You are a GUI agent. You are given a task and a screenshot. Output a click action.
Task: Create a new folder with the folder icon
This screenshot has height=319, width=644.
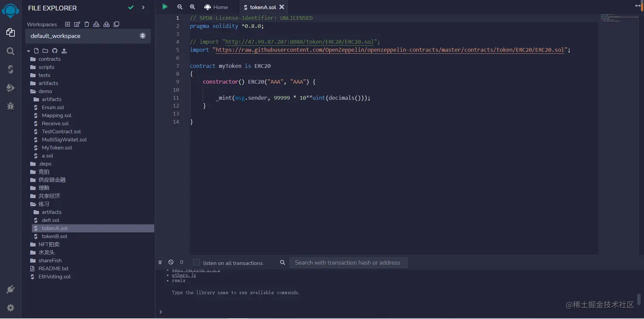click(45, 51)
